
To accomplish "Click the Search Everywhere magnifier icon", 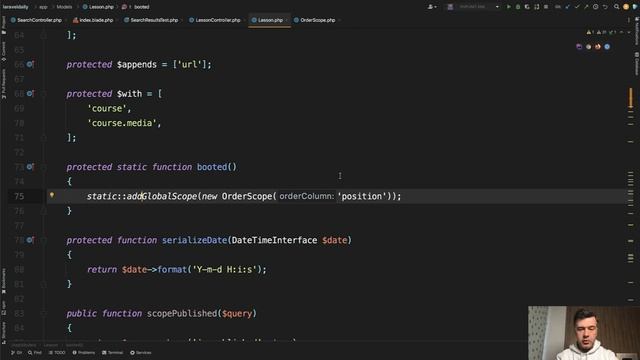I will pyautogui.click(x=616, y=7).
